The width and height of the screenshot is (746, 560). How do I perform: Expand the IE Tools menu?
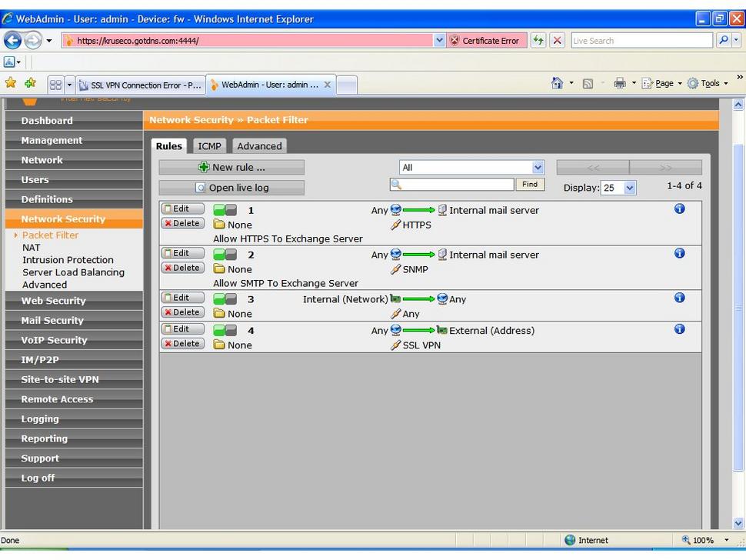(x=707, y=84)
